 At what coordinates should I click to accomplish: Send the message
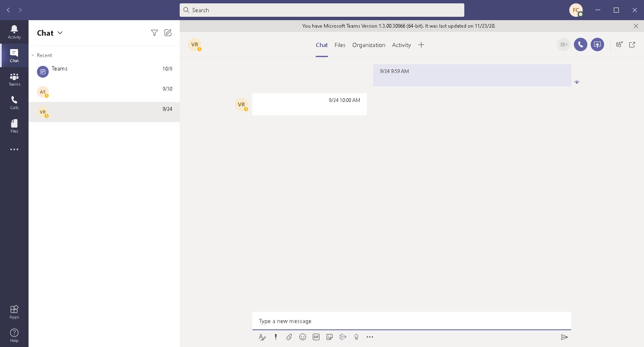coord(565,337)
